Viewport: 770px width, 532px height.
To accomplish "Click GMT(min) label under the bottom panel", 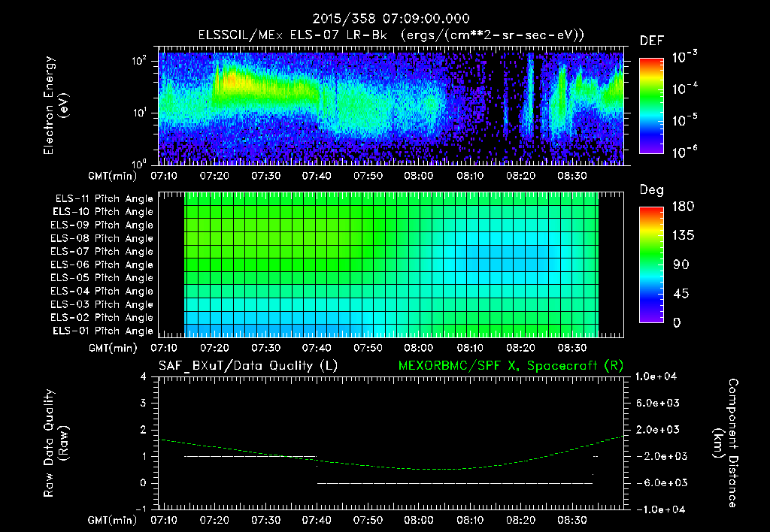I will (113, 520).
